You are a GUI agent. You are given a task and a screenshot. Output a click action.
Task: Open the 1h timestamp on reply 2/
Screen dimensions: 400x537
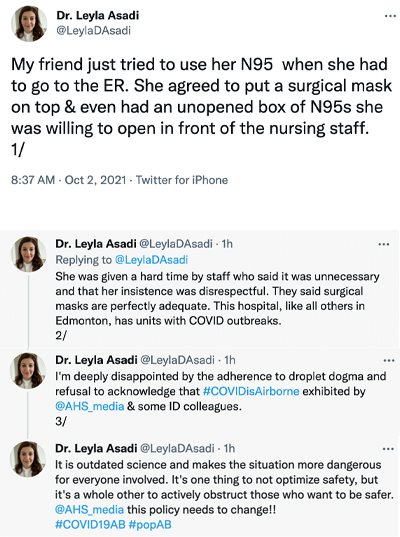(227, 244)
